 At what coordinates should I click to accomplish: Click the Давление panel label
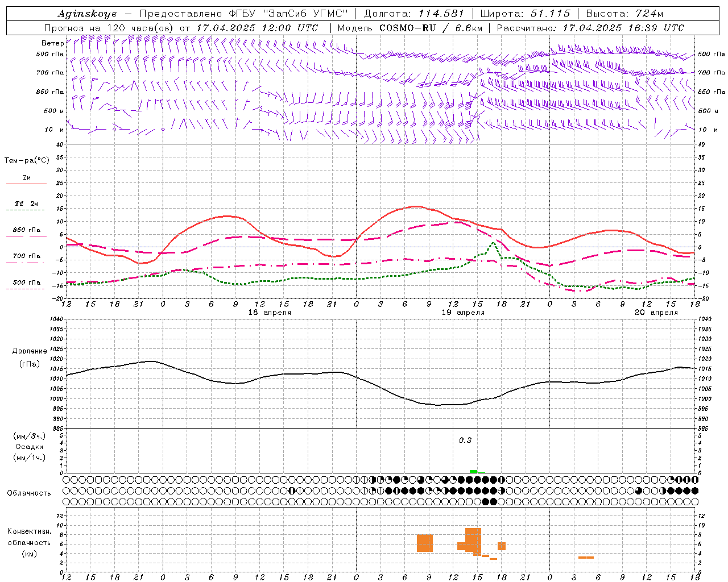[30, 351]
